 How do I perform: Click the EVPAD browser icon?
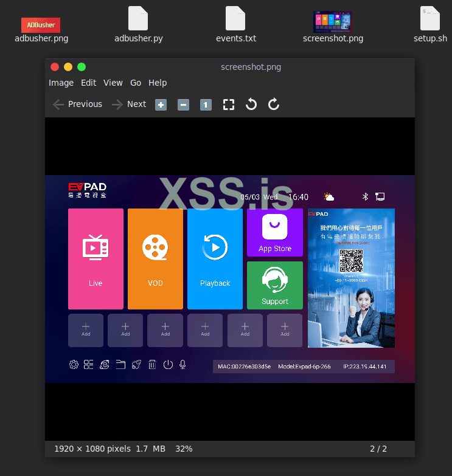click(x=104, y=364)
